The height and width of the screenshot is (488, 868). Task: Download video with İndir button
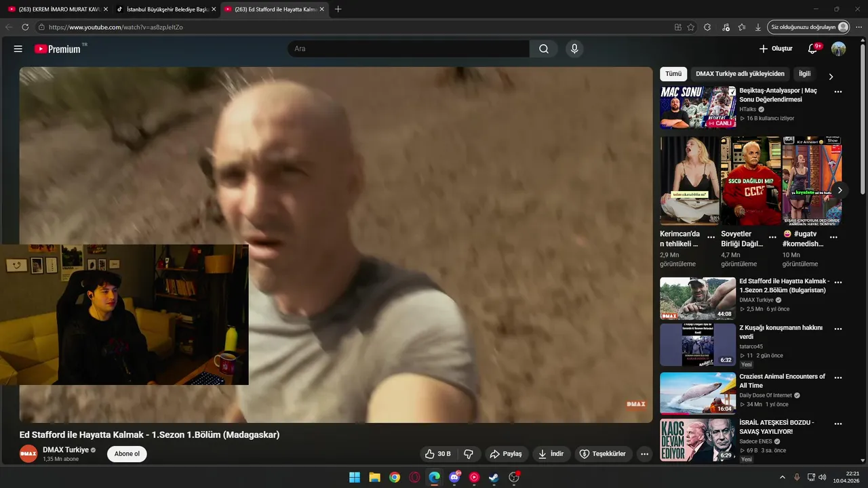click(x=551, y=454)
